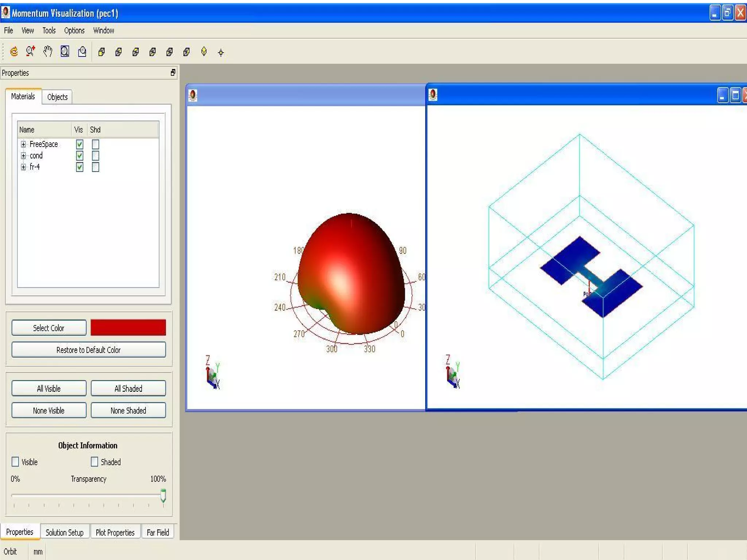Choose the front face cube view icon

102,52
